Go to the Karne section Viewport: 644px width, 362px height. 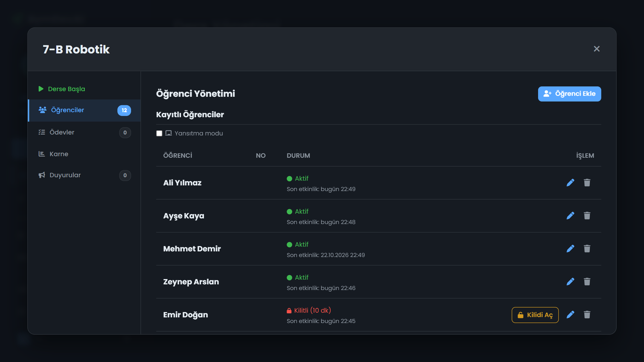(x=84, y=154)
